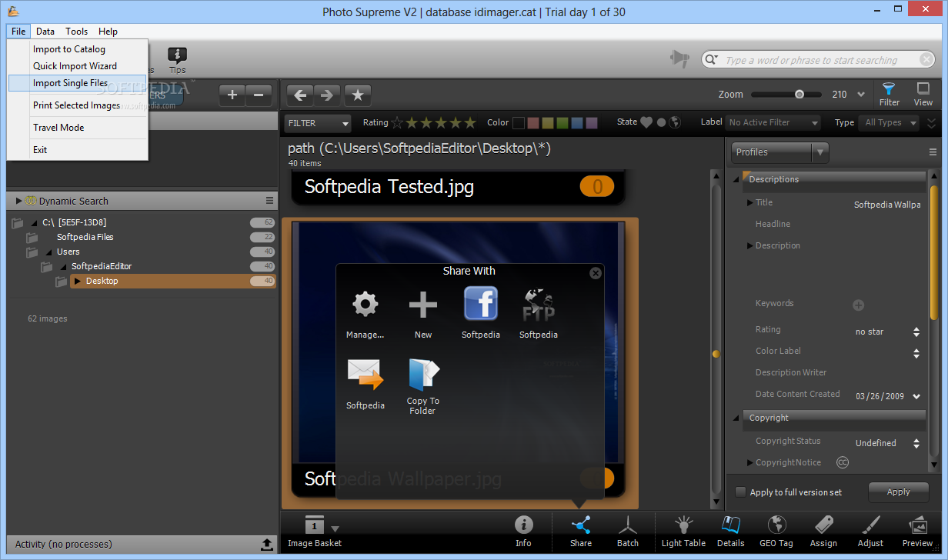Image resolution: width=948 pixels, height=560 pixels.
Task: Navigate back with left arrow button
Action: (300, 95)
